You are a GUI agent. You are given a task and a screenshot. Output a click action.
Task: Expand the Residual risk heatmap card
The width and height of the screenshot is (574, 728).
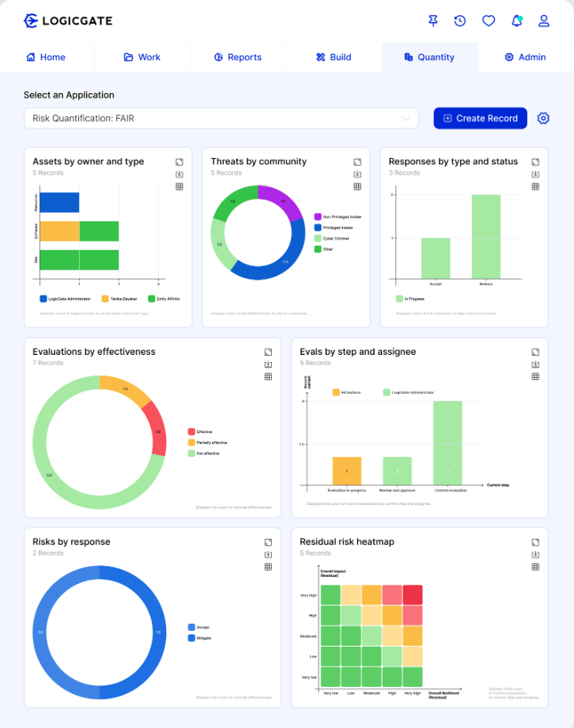pos(535,542)
